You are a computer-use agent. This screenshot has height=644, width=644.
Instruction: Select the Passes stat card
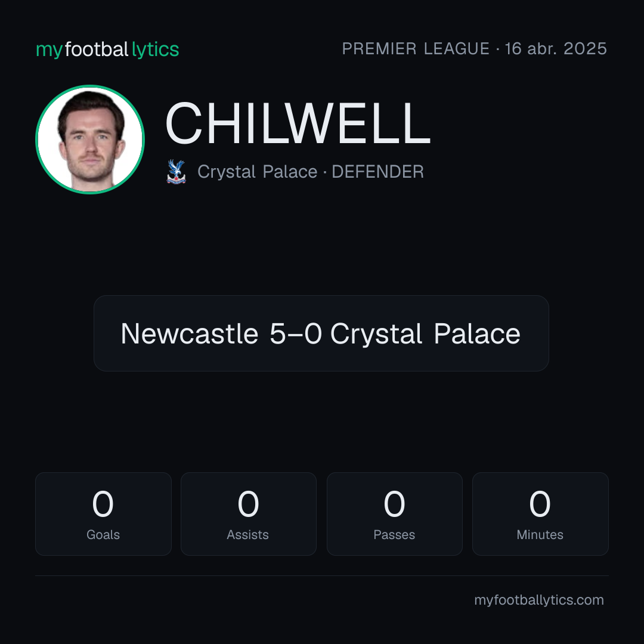(394, 514)
